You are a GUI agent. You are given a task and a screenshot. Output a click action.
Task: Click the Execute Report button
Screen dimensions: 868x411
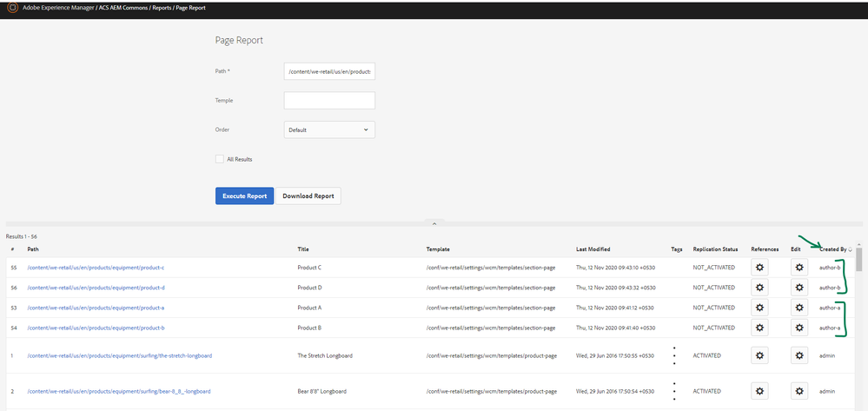coord(245,196)
